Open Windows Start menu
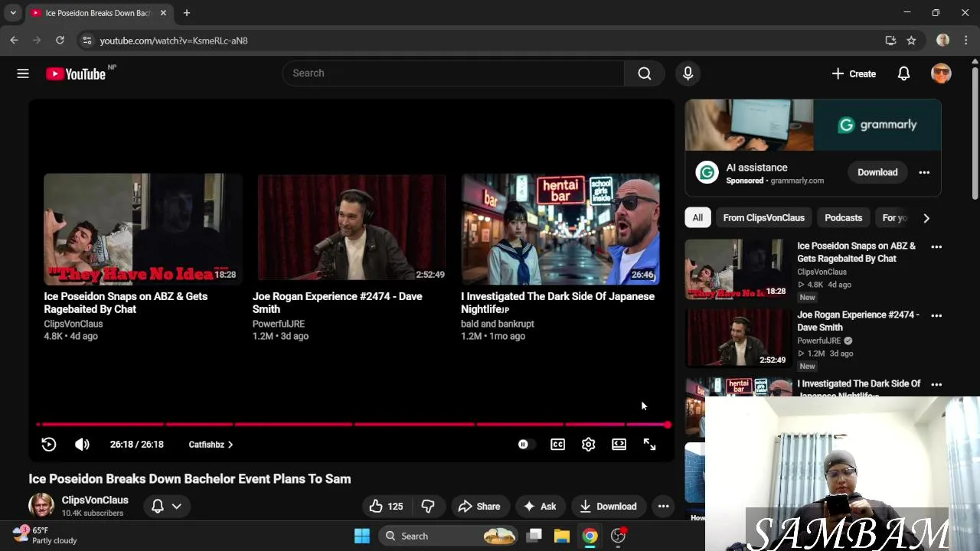The width and height of the screenshot is (980, 551). click(362, 536)
